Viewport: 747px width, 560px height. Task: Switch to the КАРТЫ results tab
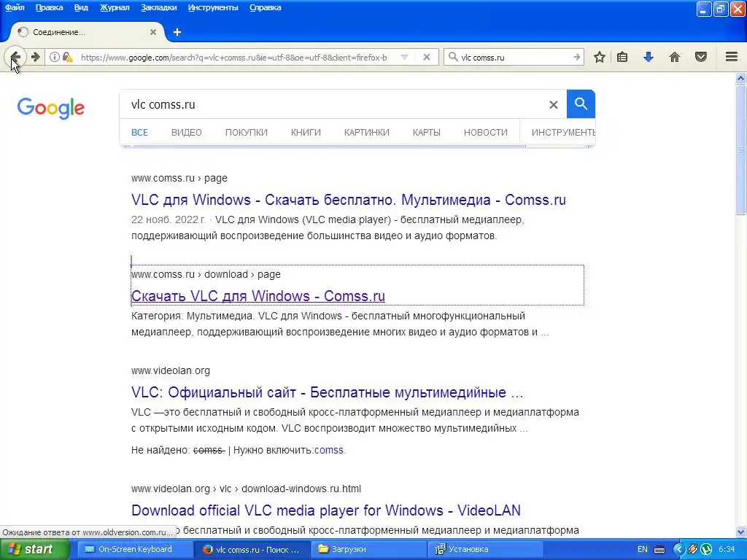[x=426, y=133]
